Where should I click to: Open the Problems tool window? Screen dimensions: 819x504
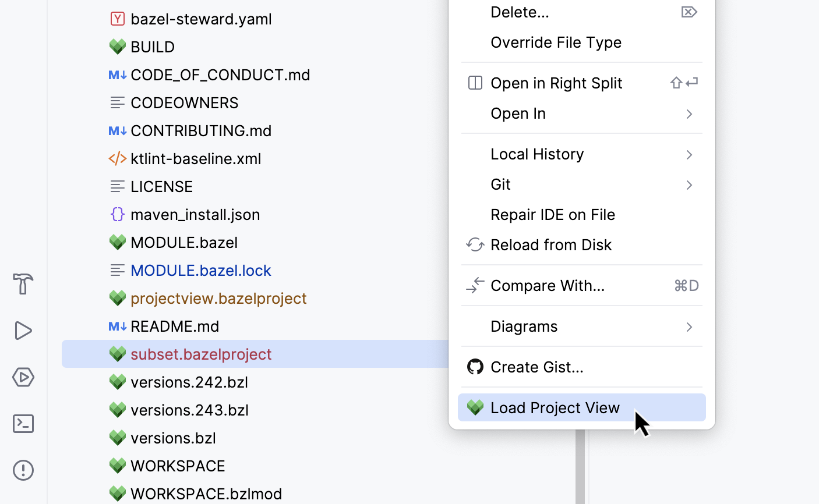[x=23, y=470]
